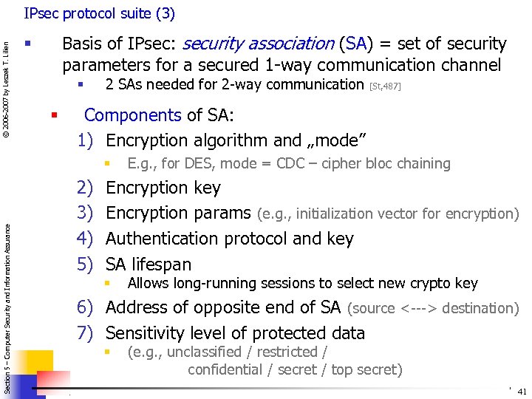Select the 'Encryption key' list item
Viewport: 532px width, 399px height.
pos(163,188)
